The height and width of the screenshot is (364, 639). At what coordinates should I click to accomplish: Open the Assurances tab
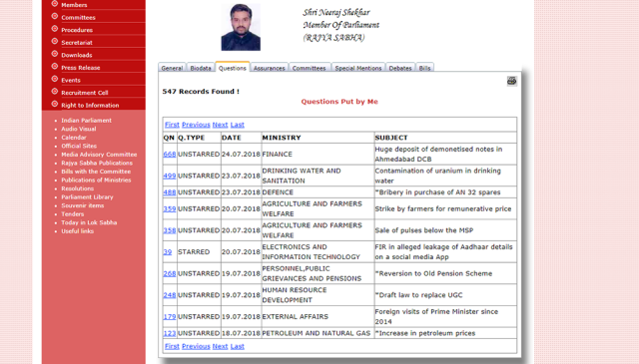click(269, 68)
